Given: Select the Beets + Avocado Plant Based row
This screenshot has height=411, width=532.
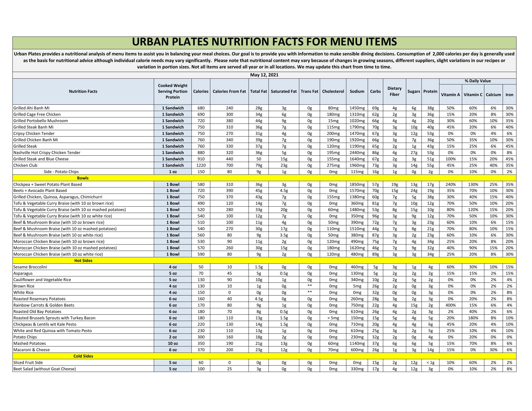Looking at the screenshot, I should coord(40,191).
